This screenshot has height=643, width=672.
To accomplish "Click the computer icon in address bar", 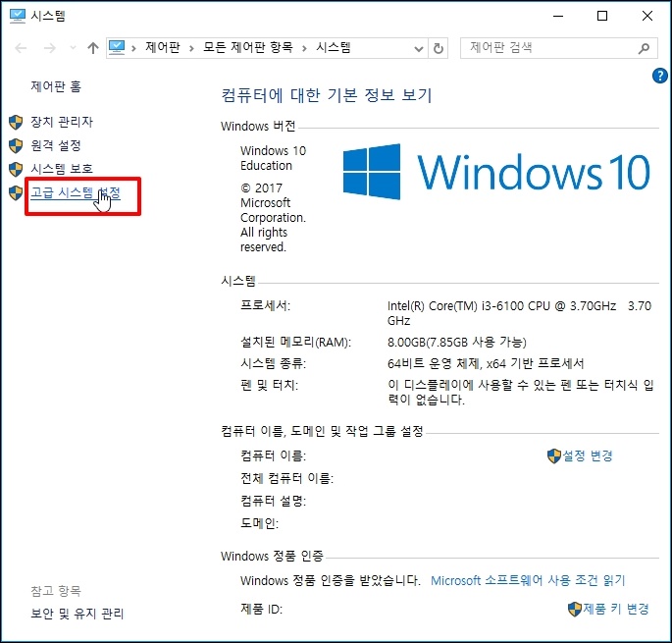I will click(x=117, y=47).
